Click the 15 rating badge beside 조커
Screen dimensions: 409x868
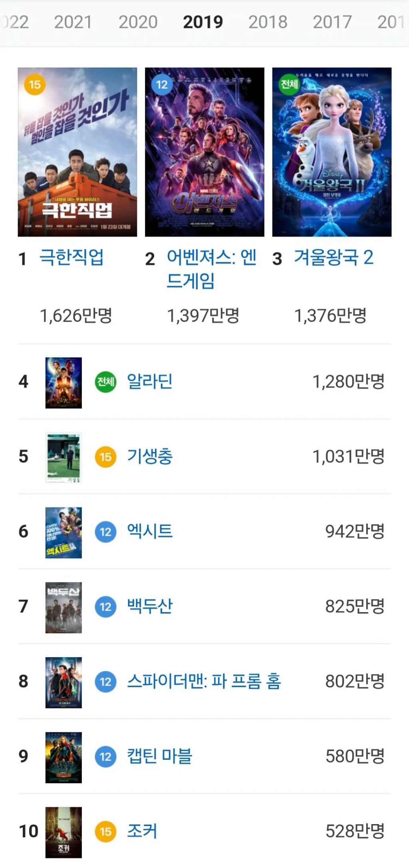pyautogui.click(x=105, y=832)
